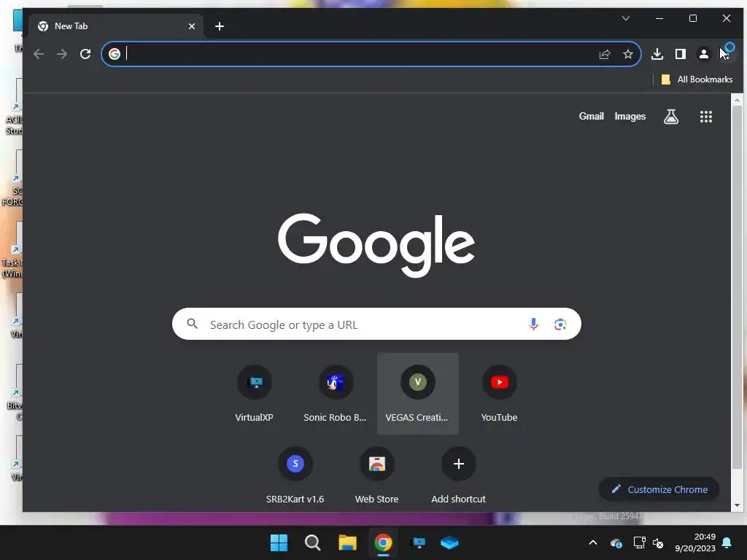
Task: Open the Gmail link
Action: 591,116
